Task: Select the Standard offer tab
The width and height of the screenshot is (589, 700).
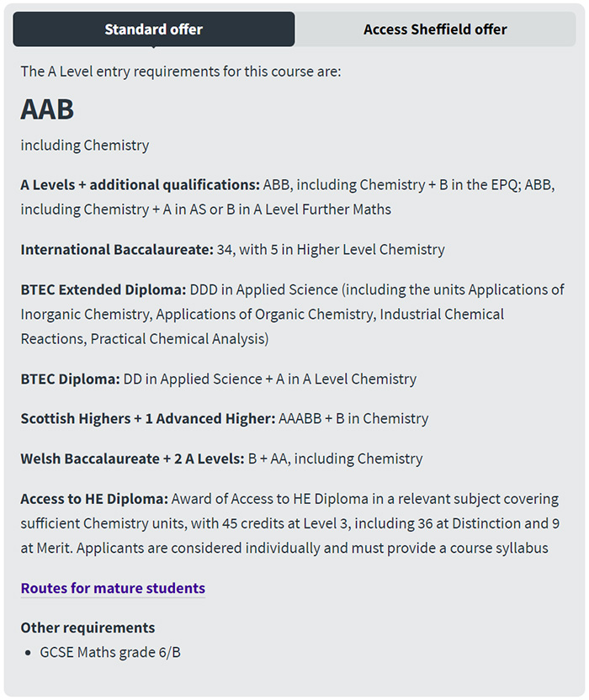Action: (x=153, y=29)
